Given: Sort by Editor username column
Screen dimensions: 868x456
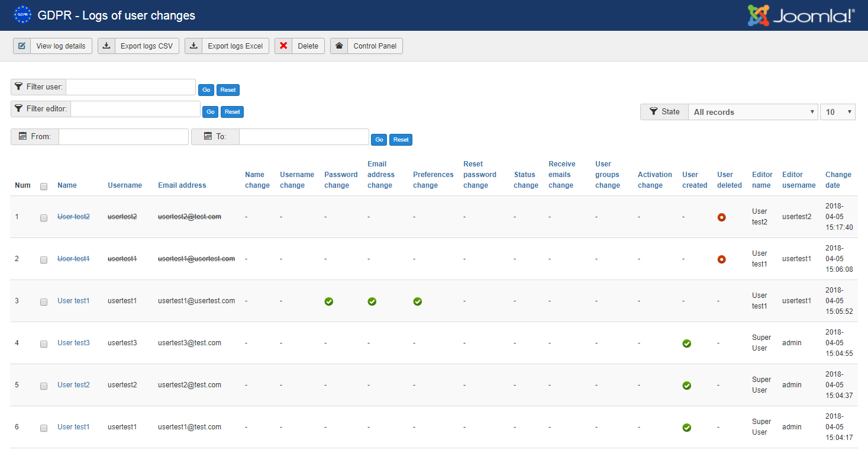Looking at the screenshot, I should click(x=799, y=180).
